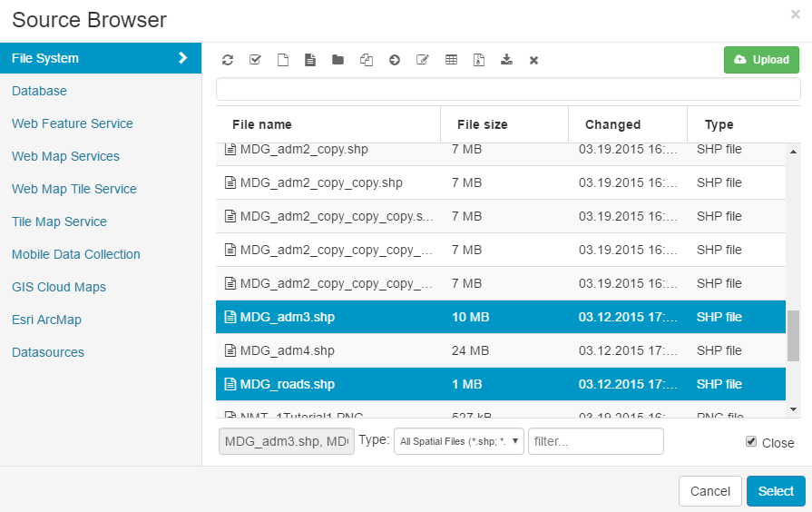Click the download icon in the toolbar
This screenshot has height=512, width=812.
coord(506,60)
